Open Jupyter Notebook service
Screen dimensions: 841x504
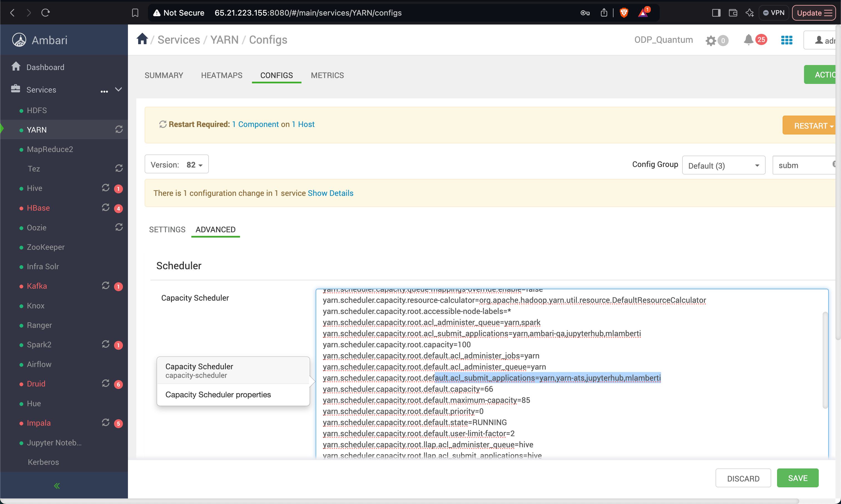[55, 443]
